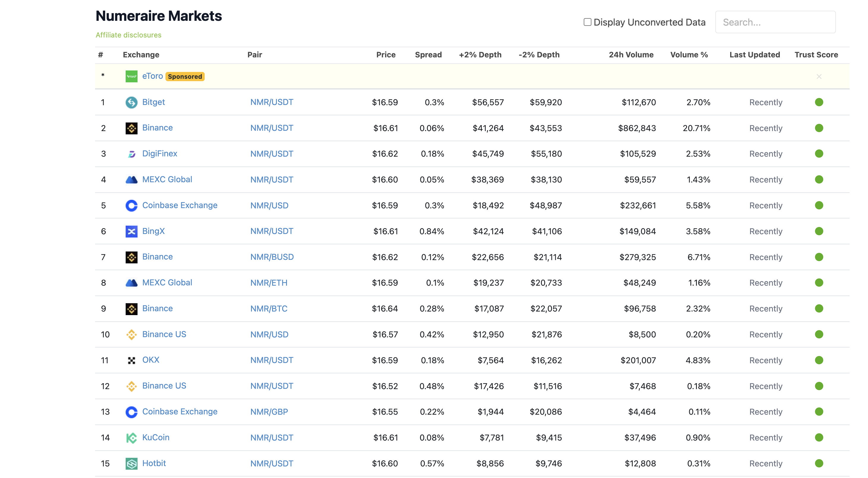Sort table by 24h Volume header
Viewport: 868px width, 478px height.
point(631,55)
